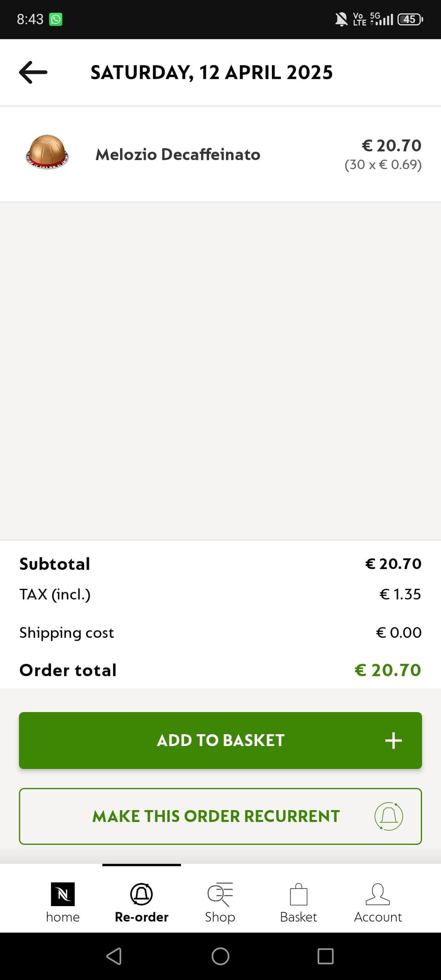Tap the battery indicator in status bar
The width and height of the screenshot is (441, 980).
(x=410, y=19)
